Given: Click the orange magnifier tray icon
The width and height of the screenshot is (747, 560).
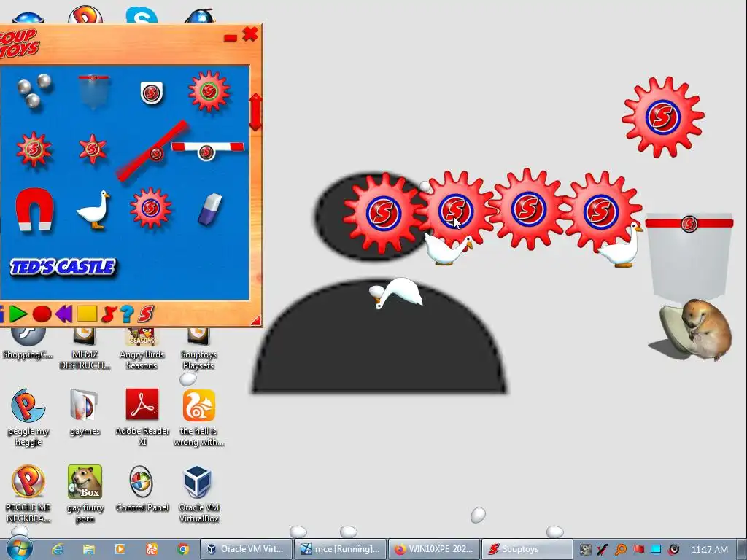Looking at the screenshot, I should [x=620, y=550].
